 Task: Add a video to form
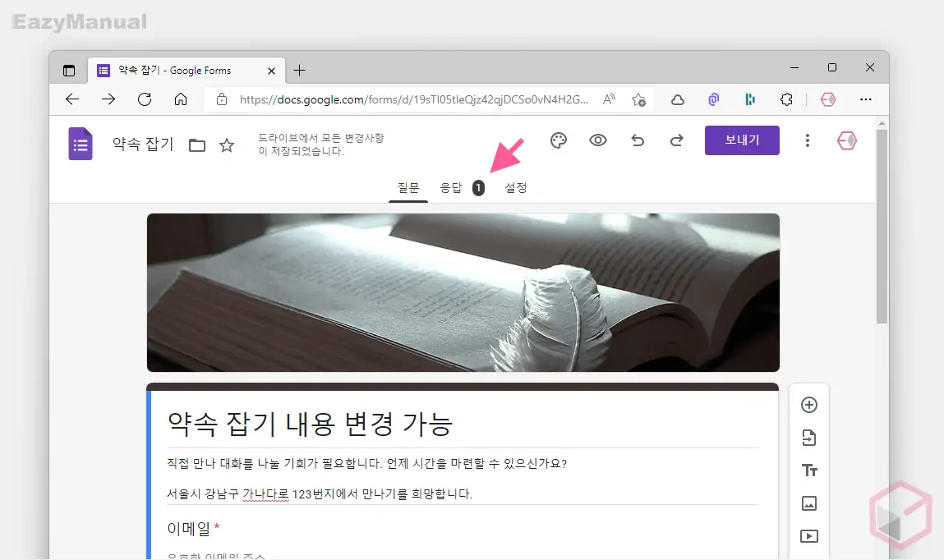809,536
